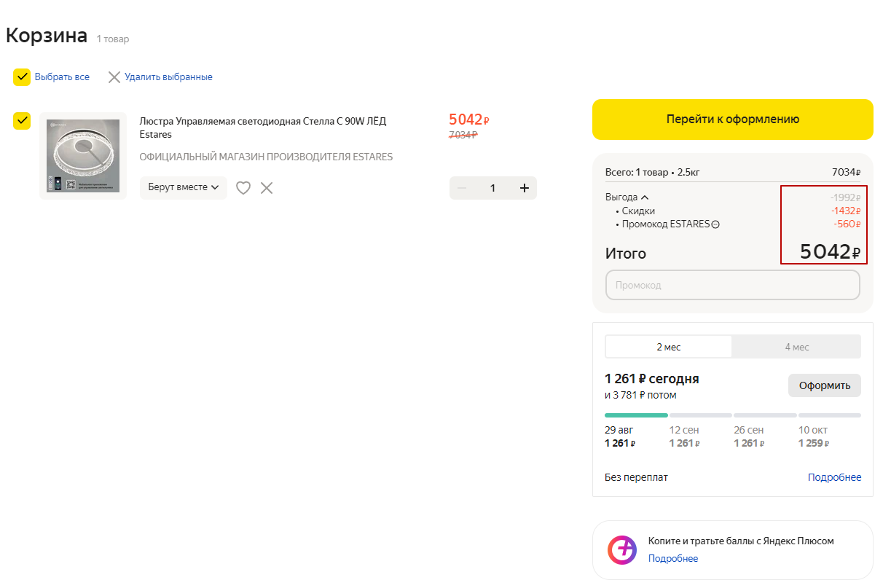This screenshot has width=891, height=588.
Task: Remove the item using the X icon
Action: coord(267,188)
